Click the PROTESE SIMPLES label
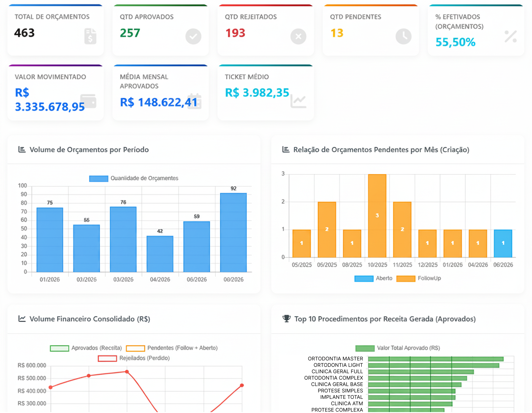The height and width of the screenshot is (413, 532). coord(340,391)
